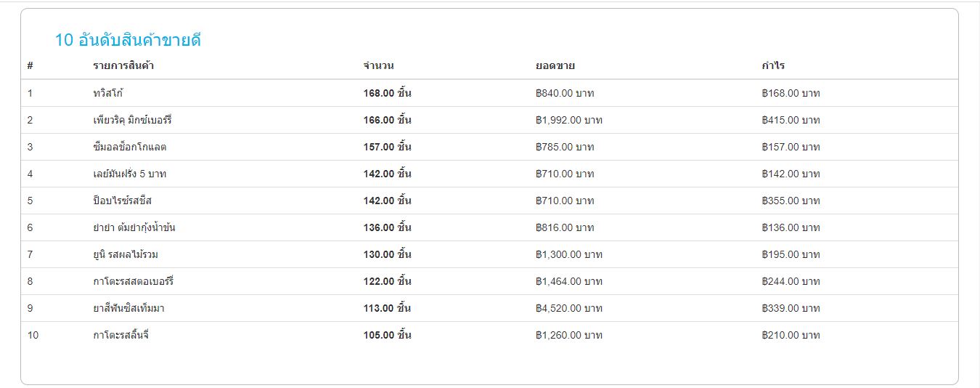Click the product "ซีมอลช็อกโกแลต"
The height and width of the screenshot is (388, 980).
coord(130,147)
